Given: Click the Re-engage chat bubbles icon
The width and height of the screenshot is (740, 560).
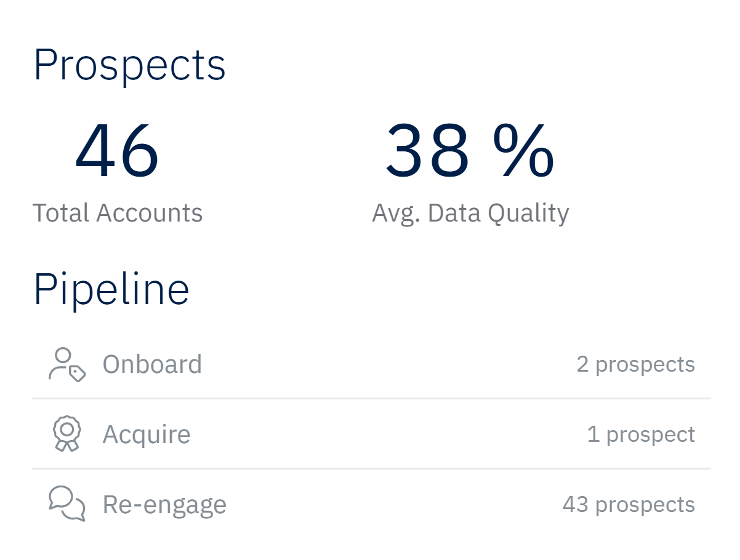Looking at the screenshot, I should [66, 504].
